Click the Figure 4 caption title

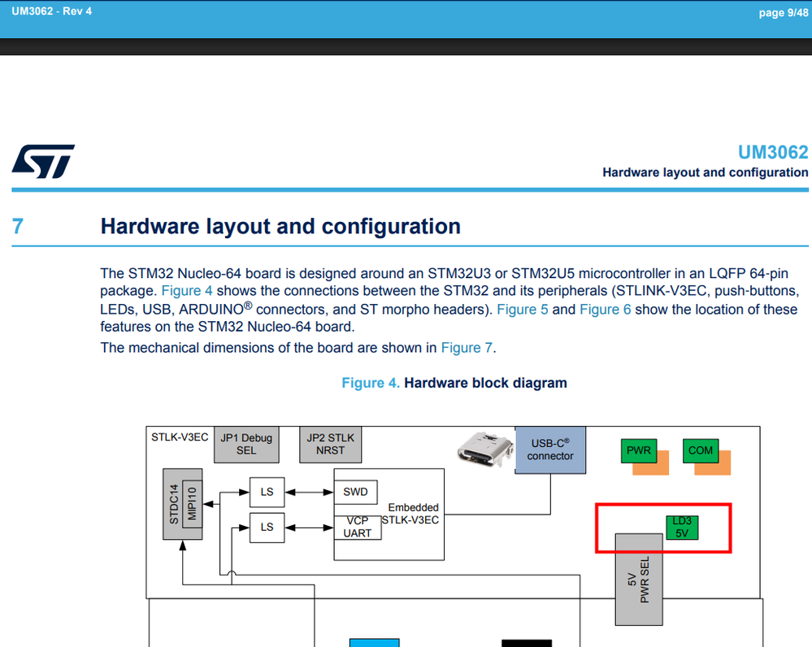click(454, 383)
